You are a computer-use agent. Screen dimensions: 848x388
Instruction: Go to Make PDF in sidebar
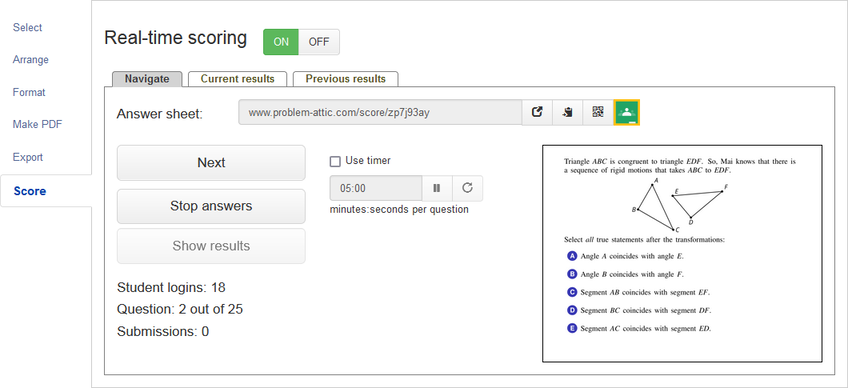(37, 125)
